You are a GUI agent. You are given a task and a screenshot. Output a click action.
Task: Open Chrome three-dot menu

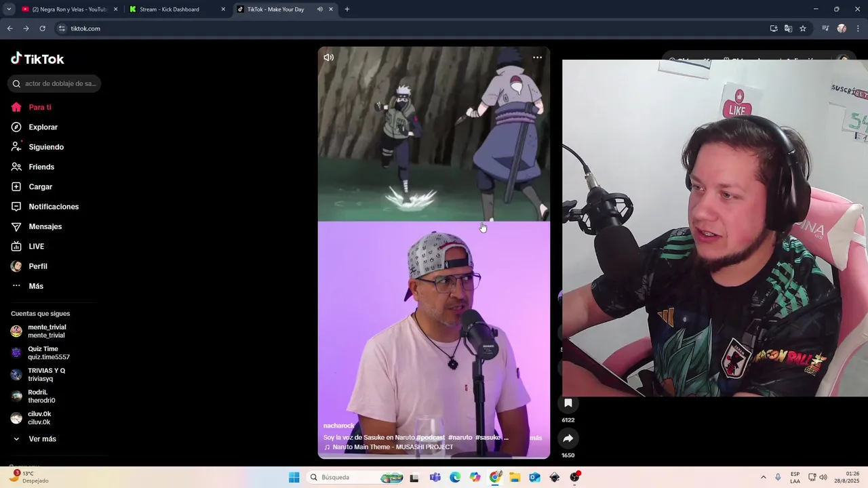(859, 28)
